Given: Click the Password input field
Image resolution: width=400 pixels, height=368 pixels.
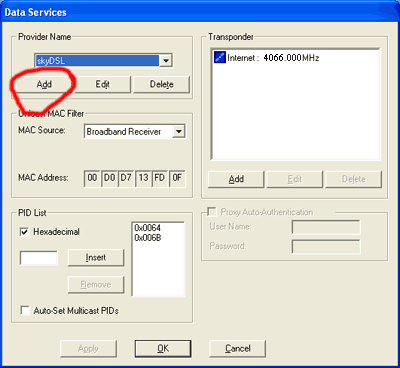Looking at the screenshot, I should [326, 247].
